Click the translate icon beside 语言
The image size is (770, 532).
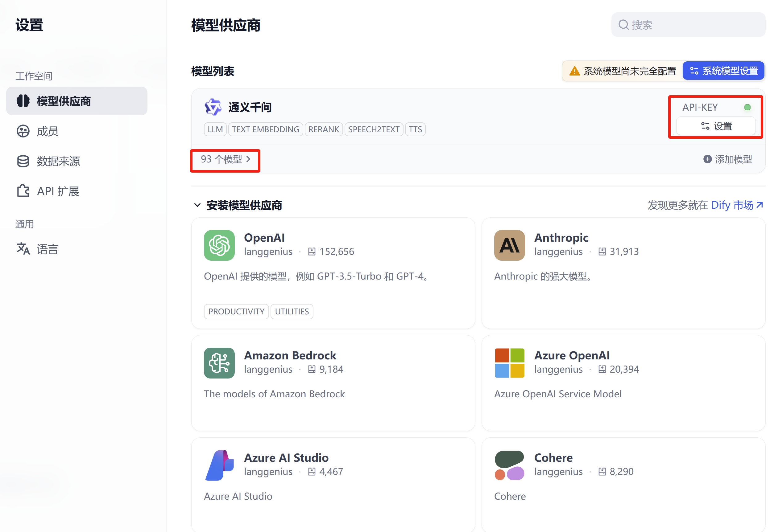pyautogui.click(x=23, y=249)
